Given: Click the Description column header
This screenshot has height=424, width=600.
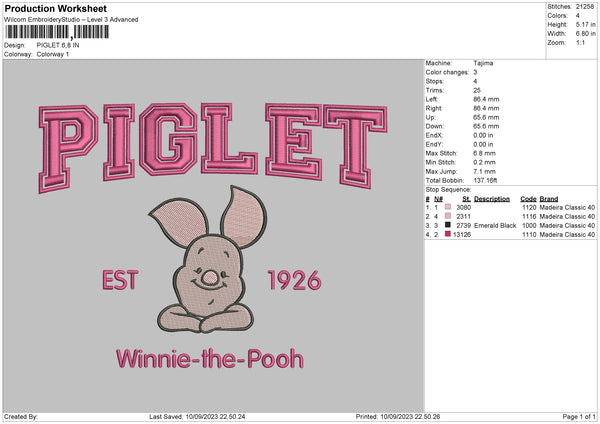Looking at the screenshot, I should coord(492,198).
